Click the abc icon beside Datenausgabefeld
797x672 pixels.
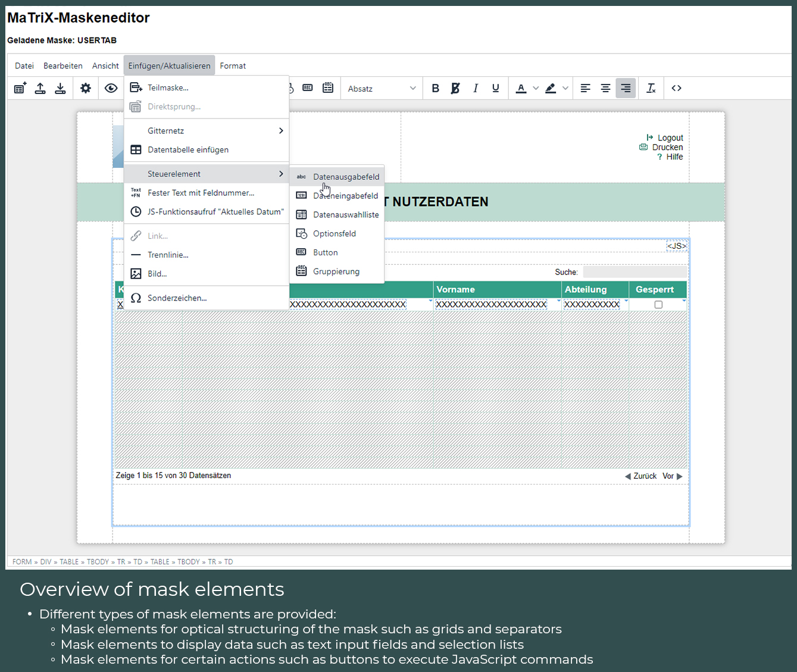pyautogui.click(x=302, y=177)
